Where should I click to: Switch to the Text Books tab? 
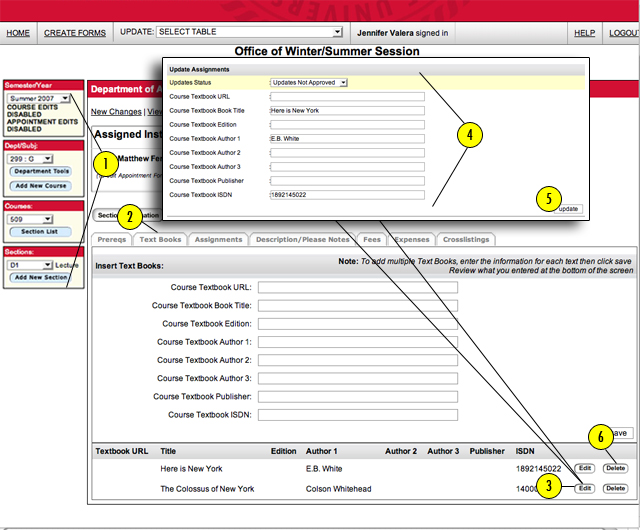[160, 240]
